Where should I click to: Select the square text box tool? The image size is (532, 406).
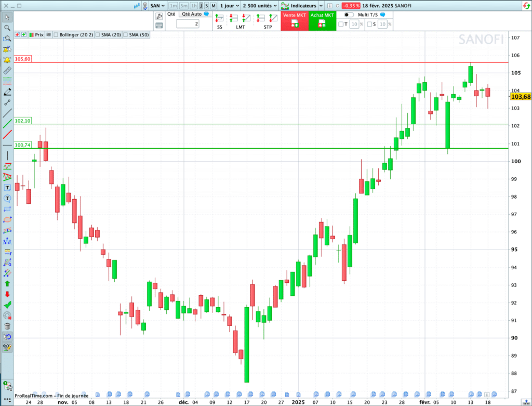(7, 188)
